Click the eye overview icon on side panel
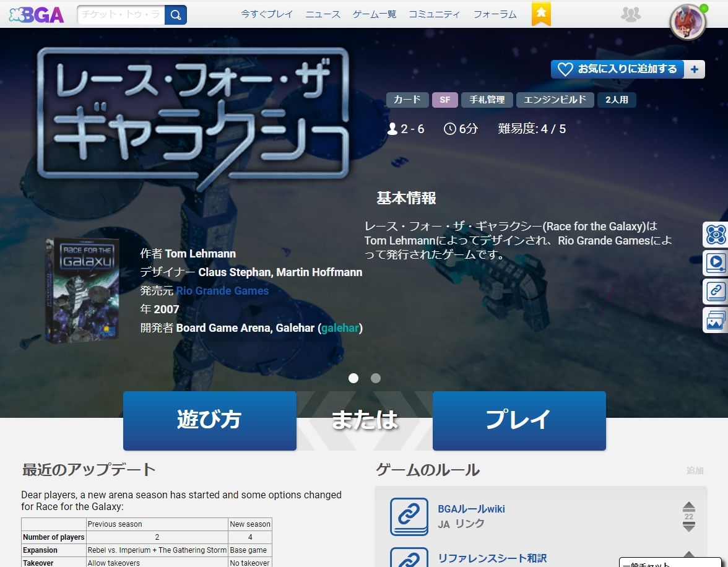This screenshot has height=567, width=728. coord(716,235)
